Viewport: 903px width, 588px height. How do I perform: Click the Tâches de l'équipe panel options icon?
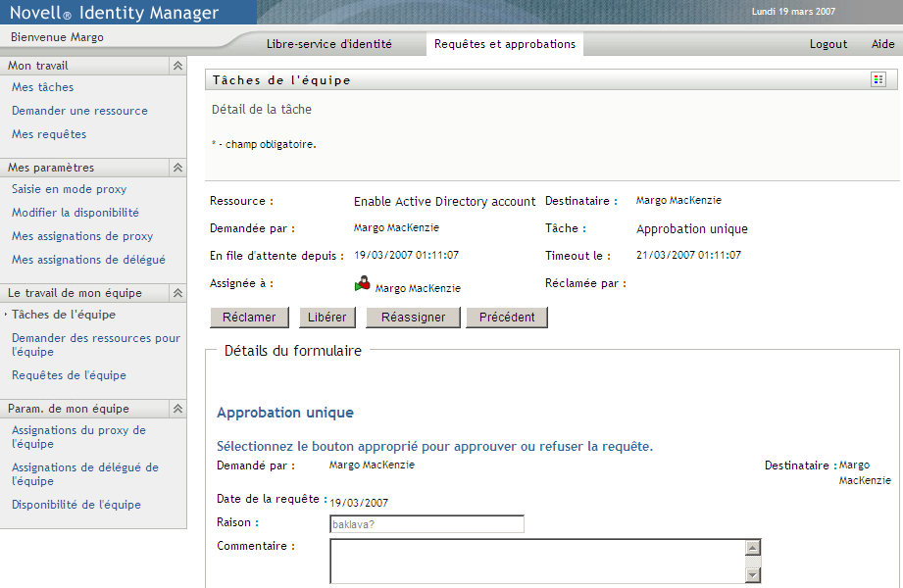pyautogui.click(x=878, y=79)
